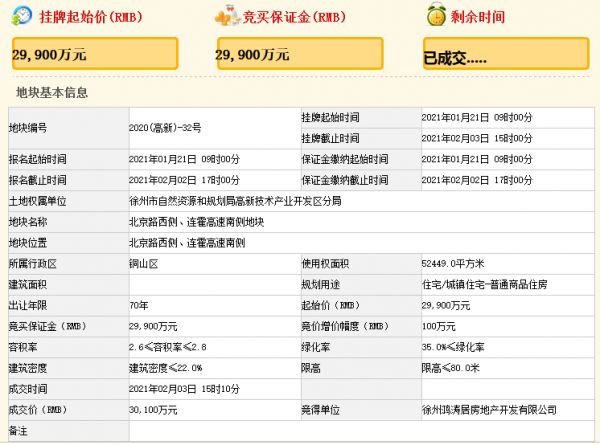Click parcel number 2020(高新)-32号
This screenshot has height=445, width=600.
(163, 129)
